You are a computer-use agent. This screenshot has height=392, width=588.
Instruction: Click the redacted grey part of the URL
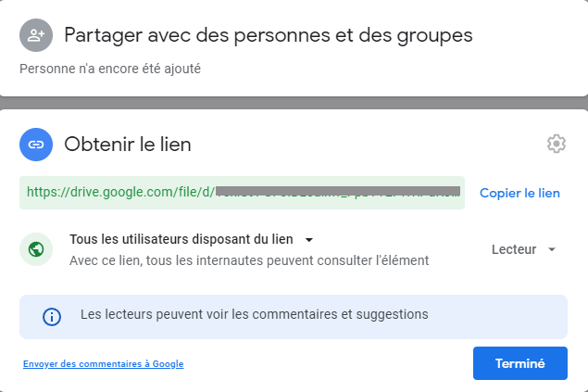click(x=338, y=191)
